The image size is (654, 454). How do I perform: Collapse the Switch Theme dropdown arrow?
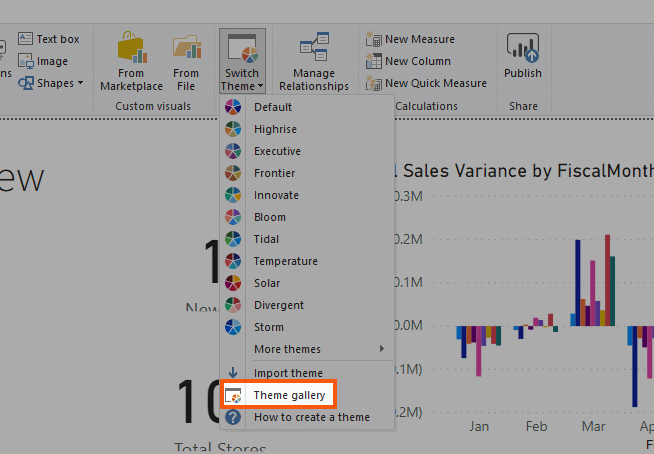pos(260,86)
